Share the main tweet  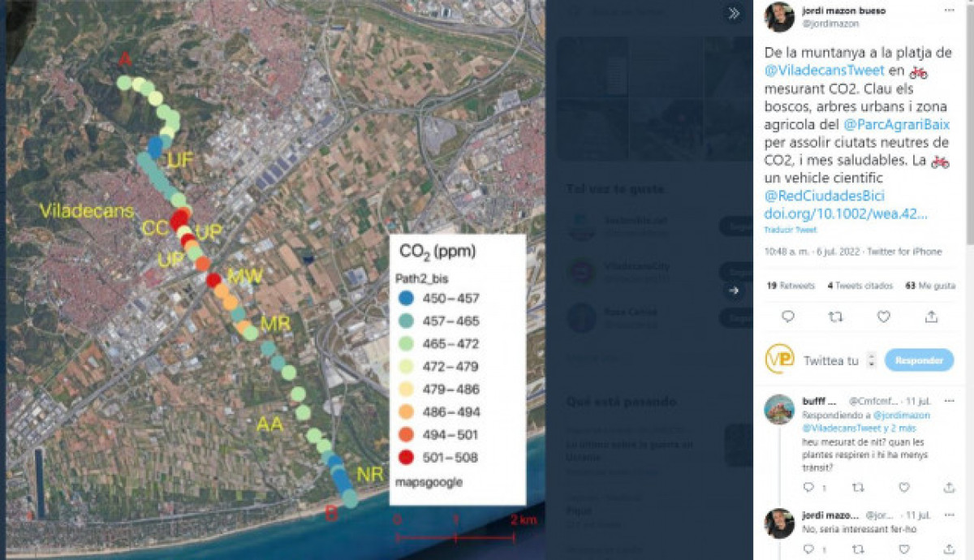click(x=932, y=317)
